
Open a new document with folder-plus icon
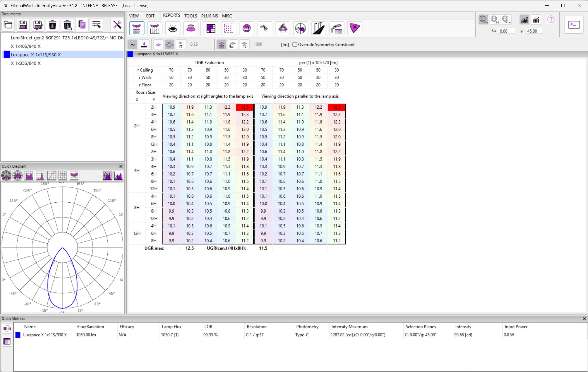pyautogui.click(x=8, y=25)
